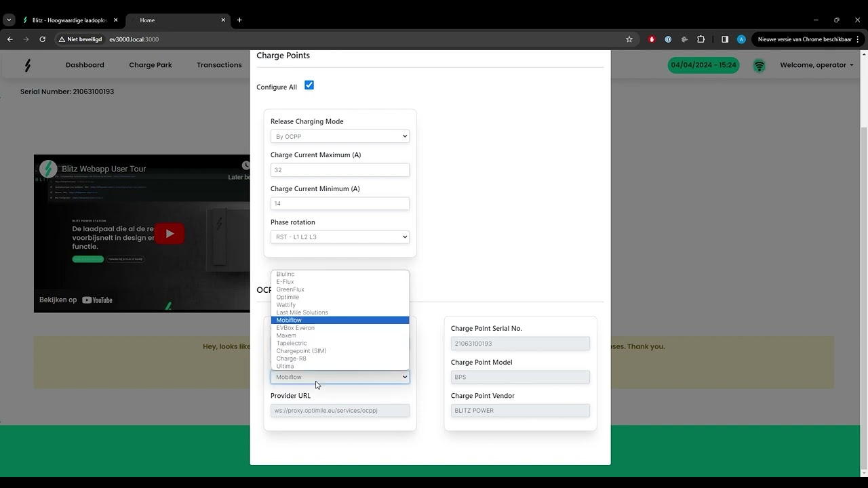
Task: Open the Dashboard nav item
Action: [x=85, y=65]
